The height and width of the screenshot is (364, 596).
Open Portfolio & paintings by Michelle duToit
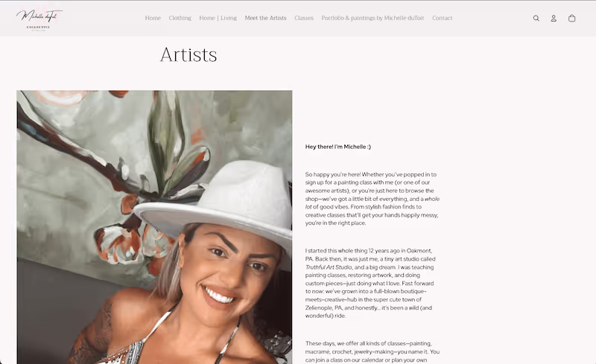pyautogui.click(x=372, y=18)
